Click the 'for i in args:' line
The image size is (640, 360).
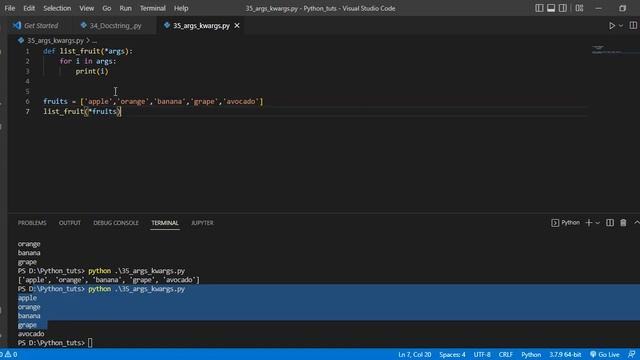(88, 61)
